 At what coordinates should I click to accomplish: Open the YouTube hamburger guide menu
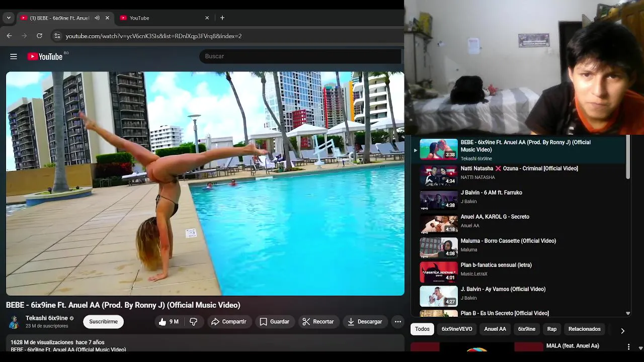point(14,56)
